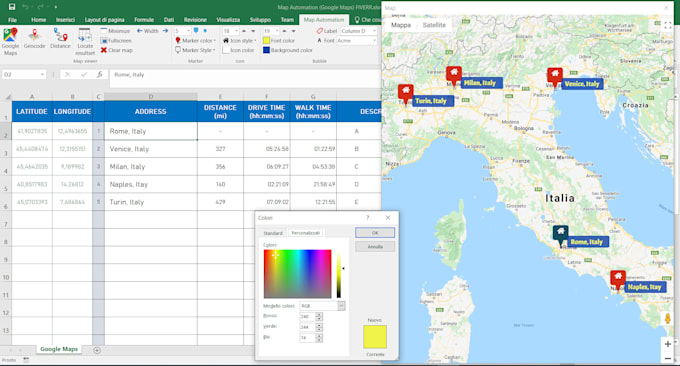Screen dimensions: 680x366
Task: Pick the yellow Font color swatch
Action: (x=266, y=40)
